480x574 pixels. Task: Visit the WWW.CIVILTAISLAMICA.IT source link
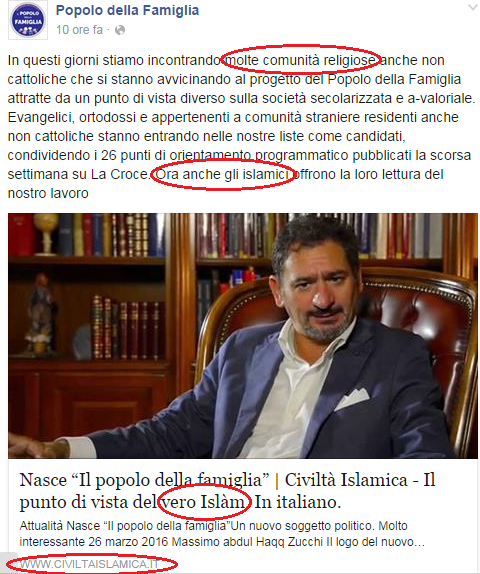pyautogui.click(x=89, y=564)
